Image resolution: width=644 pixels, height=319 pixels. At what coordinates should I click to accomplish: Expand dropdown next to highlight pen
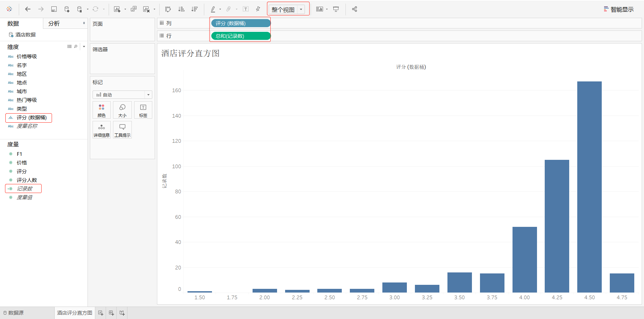220,9
